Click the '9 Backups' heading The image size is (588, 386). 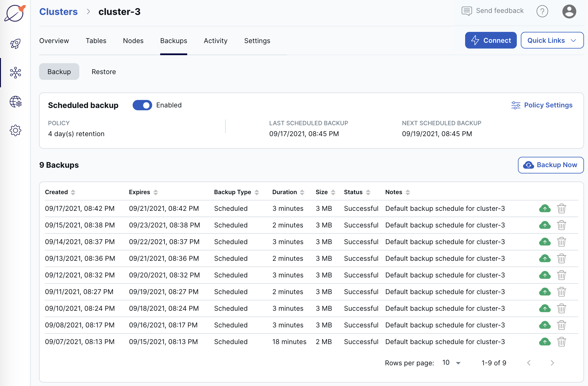(59, 165)
